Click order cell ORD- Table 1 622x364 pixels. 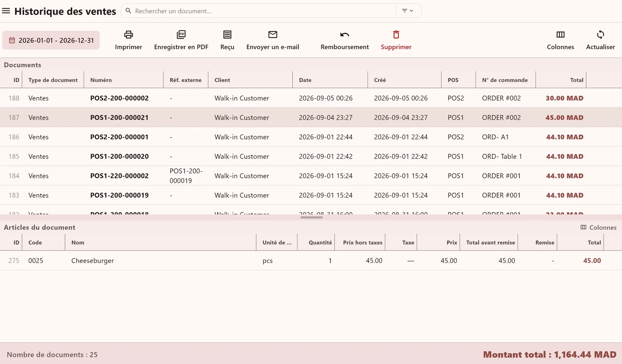coord(502,157)
